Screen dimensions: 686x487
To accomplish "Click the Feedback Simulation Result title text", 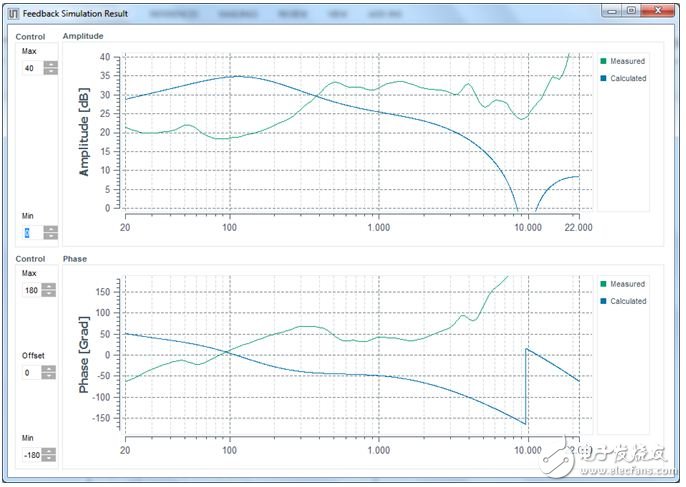I will pos(75,14).
